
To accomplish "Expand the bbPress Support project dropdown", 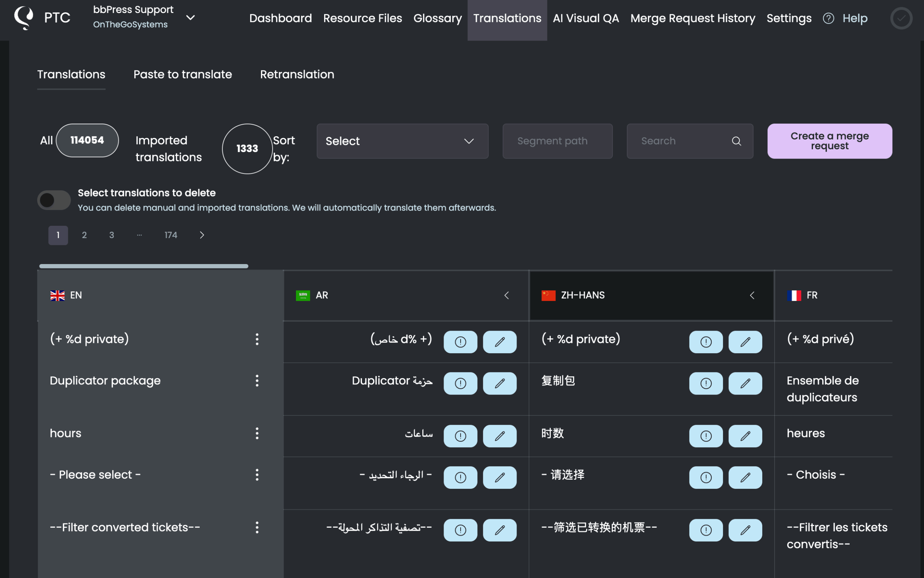I will coord(190,18).
